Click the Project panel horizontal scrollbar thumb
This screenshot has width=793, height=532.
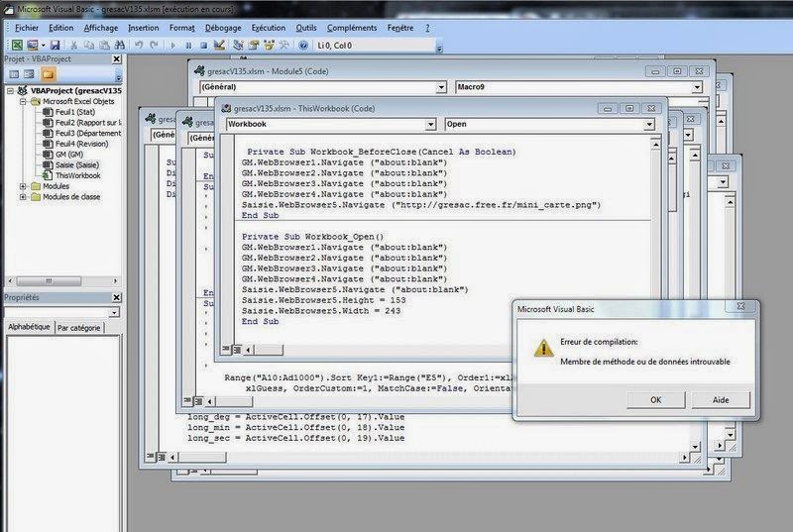49,281
